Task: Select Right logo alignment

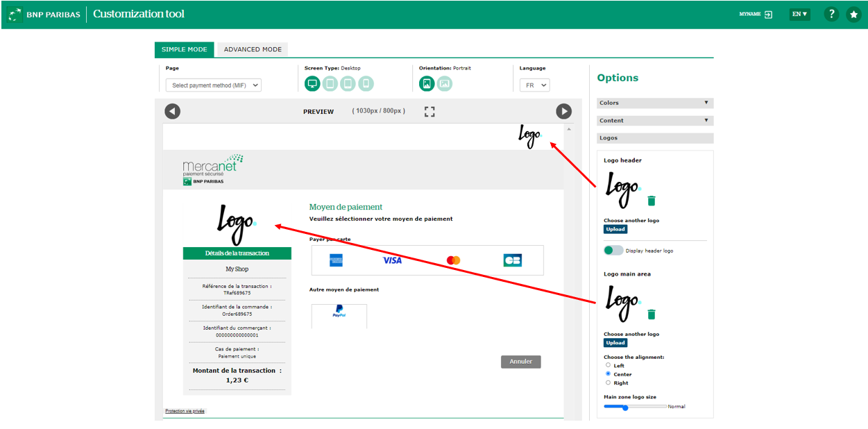Action: point(609,382)
